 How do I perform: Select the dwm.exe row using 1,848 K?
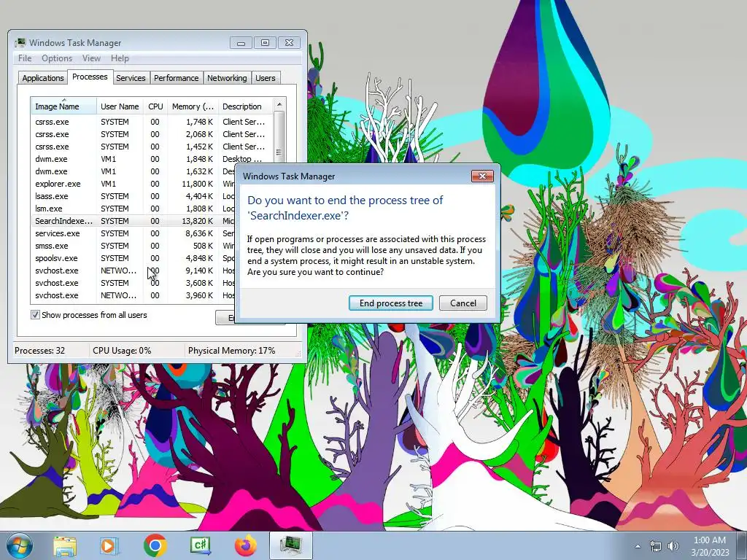152,159
